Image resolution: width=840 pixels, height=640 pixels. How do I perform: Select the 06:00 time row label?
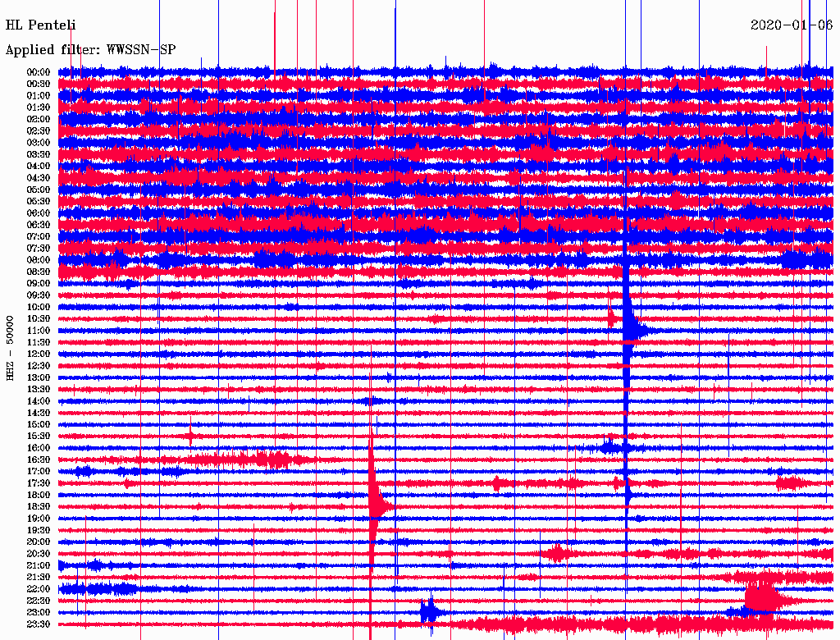pyautogui.click(x=39, y=213)
